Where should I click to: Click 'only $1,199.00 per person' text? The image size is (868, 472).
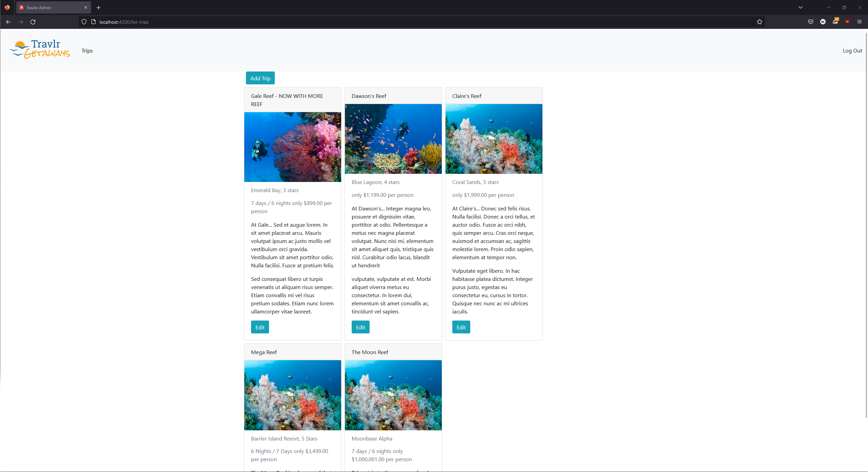click(x=383, y=195)
